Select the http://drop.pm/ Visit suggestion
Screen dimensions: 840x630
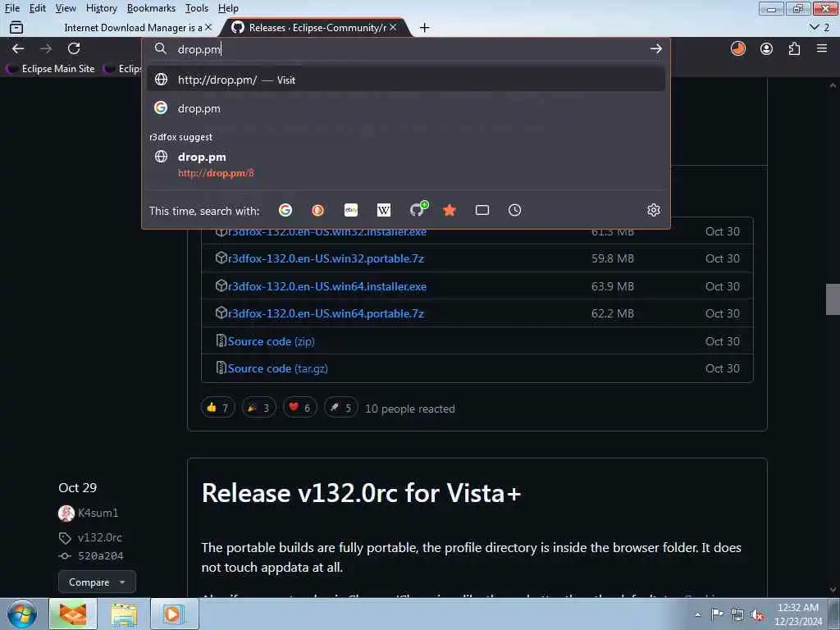coord(405,80)
